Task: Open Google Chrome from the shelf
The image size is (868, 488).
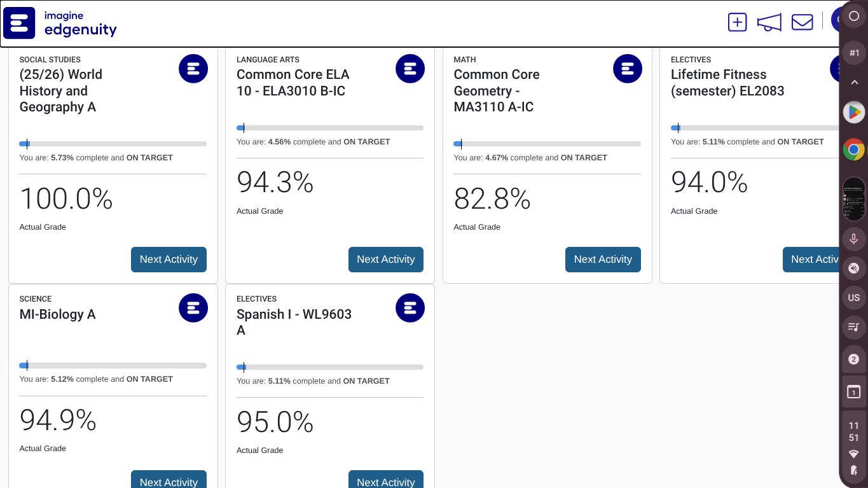Action: pyautogui.click(x=854, y=150)
